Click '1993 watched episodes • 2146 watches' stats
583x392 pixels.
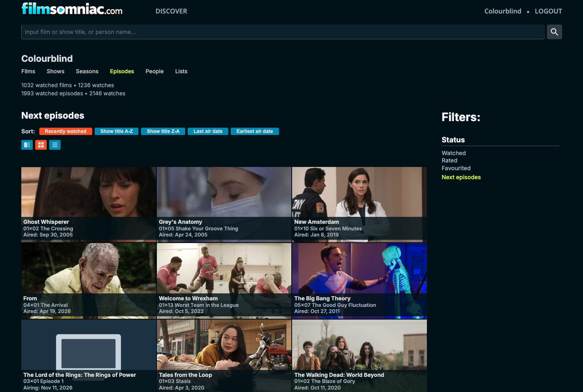[73, 93]
